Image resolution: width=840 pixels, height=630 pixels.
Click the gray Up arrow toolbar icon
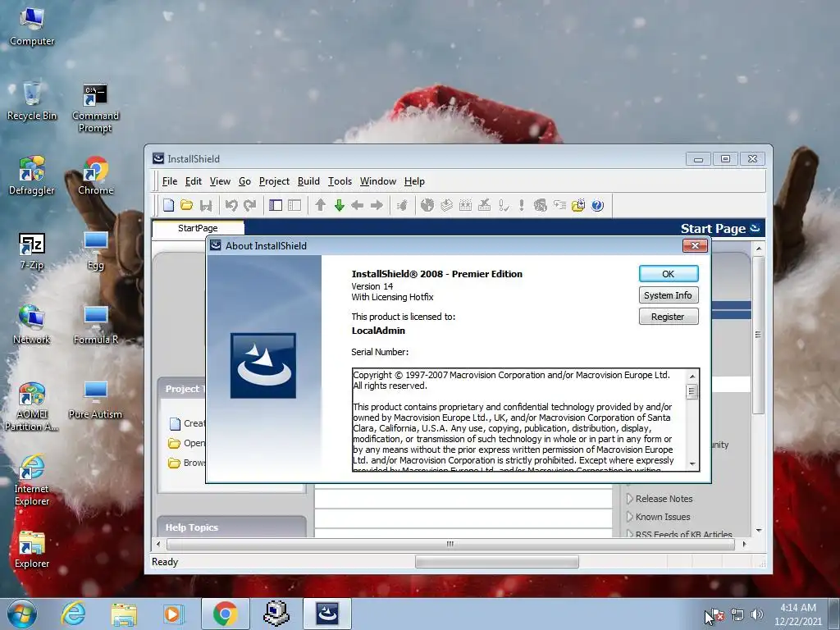pos(321,205)
